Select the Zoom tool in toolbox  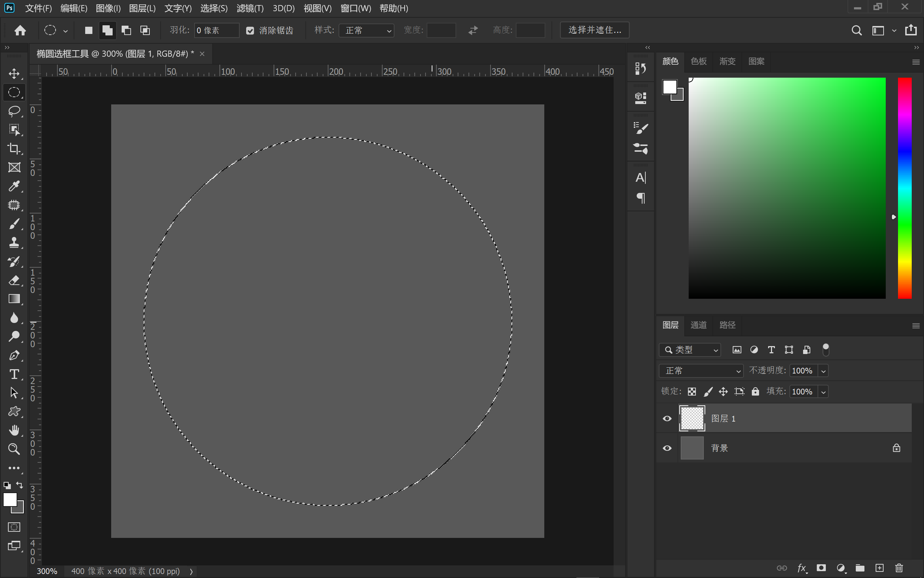click(14, 449)
